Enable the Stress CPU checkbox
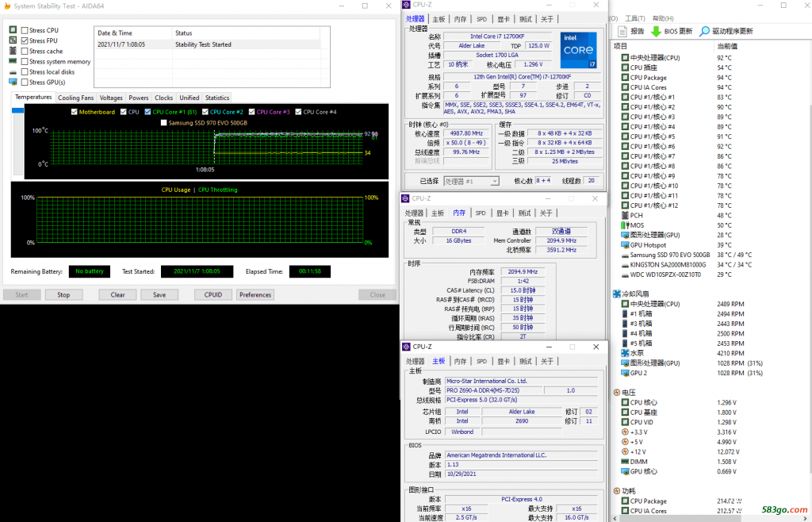Viewport: 812px width, 522px height. click(25, 31)
